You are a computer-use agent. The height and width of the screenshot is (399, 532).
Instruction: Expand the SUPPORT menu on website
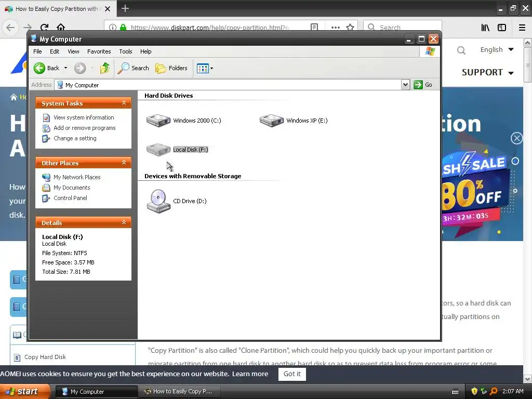(x=487, y=72)
